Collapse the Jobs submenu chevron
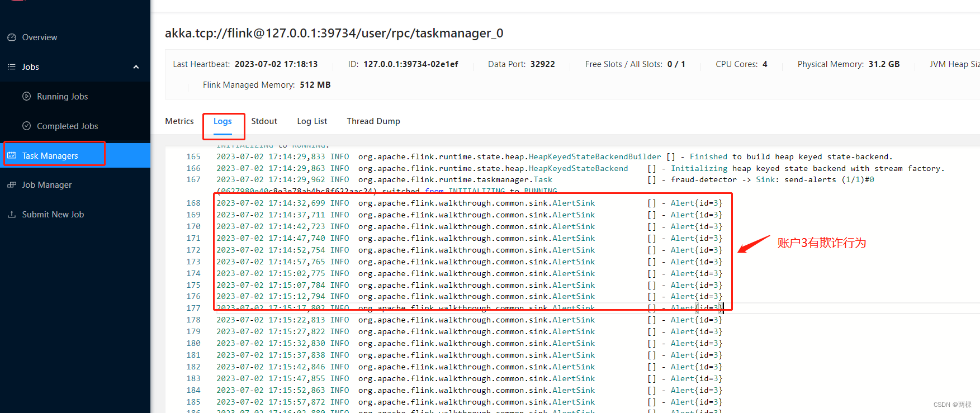Viewport: 980px width, 413px height. tap(136, 67)
